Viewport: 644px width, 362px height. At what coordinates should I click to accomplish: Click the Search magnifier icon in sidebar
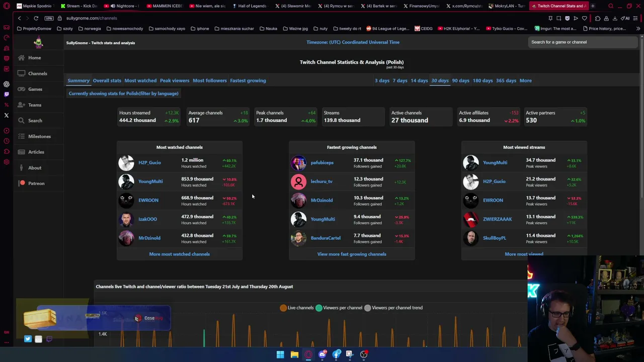tap(21, 121)
